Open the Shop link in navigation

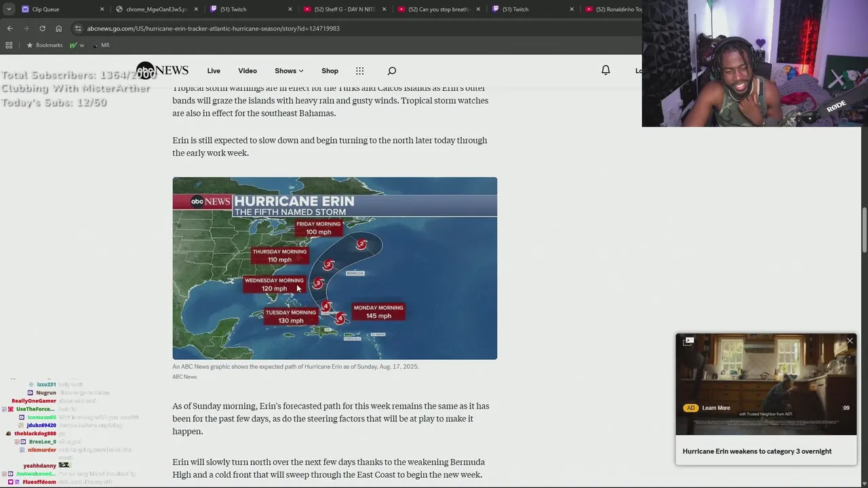(x=330, y=71)
